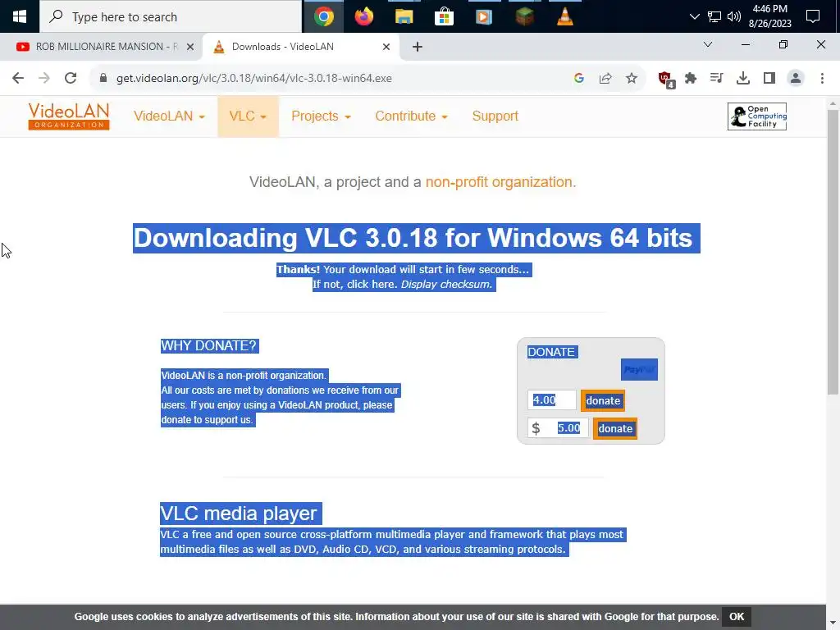Screen dimensions: 840x630
Task: Click the page vertical scrollbar thumb
Action: 833,252
